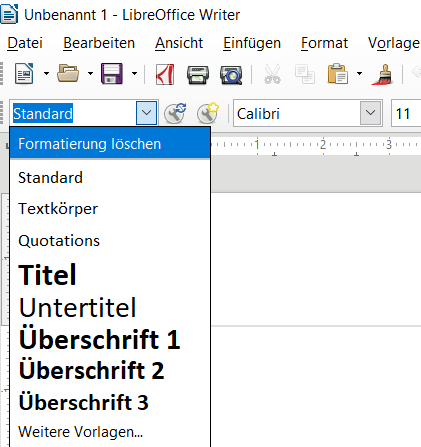Click the horizontal ruler at mark 2
The height and width of the screenshot is (447, 421).
click(x=323, y=145)
